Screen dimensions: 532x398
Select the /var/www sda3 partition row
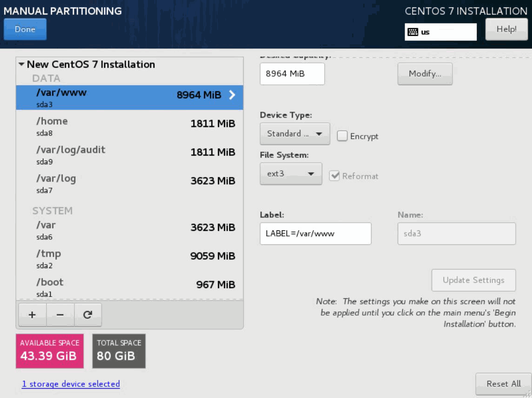pos(130,97)
